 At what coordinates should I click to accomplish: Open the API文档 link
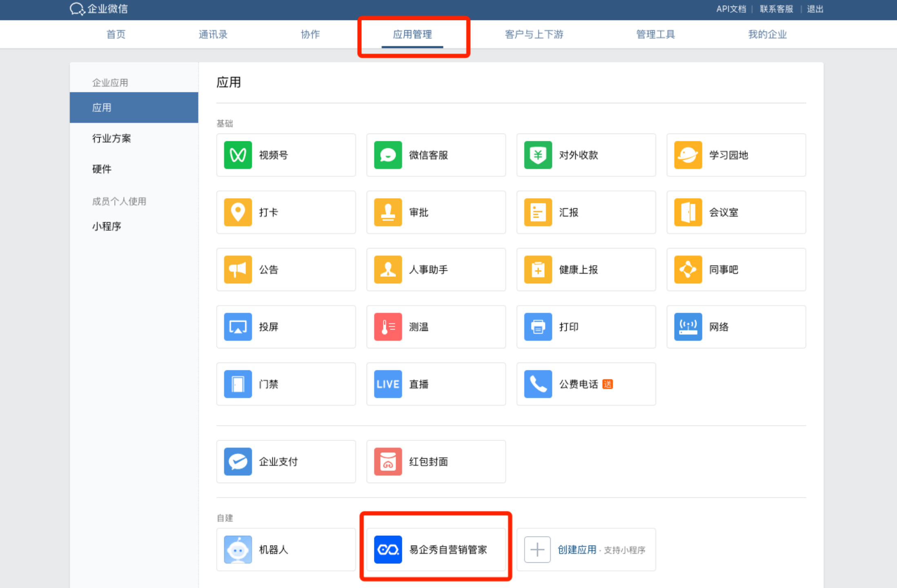(731, 9)
